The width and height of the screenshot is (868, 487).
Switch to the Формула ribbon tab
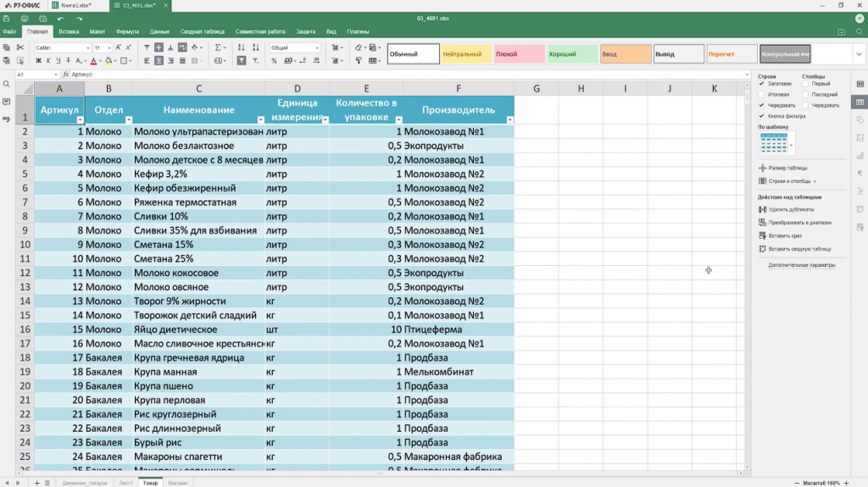(x=127, y=31)
